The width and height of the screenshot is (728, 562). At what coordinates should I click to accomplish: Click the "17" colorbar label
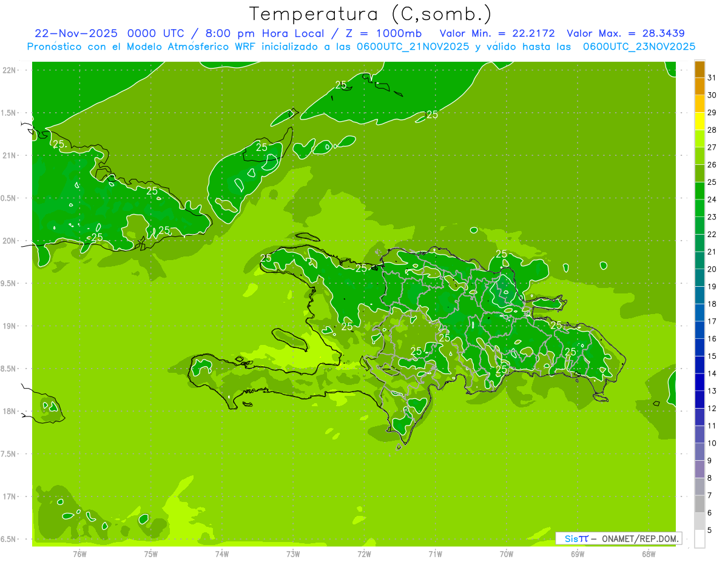pyautogui.click(x=712, y=321)
